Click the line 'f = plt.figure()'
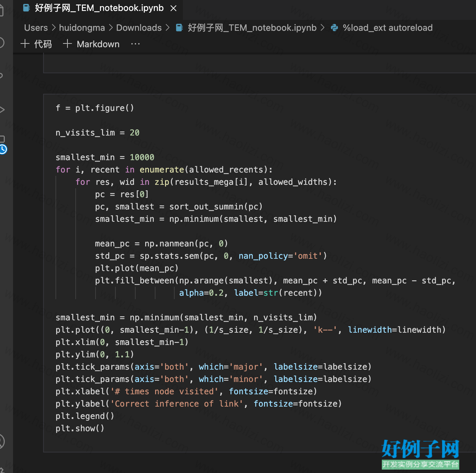The width and height of the screenshot is (476, 473). 95,108
